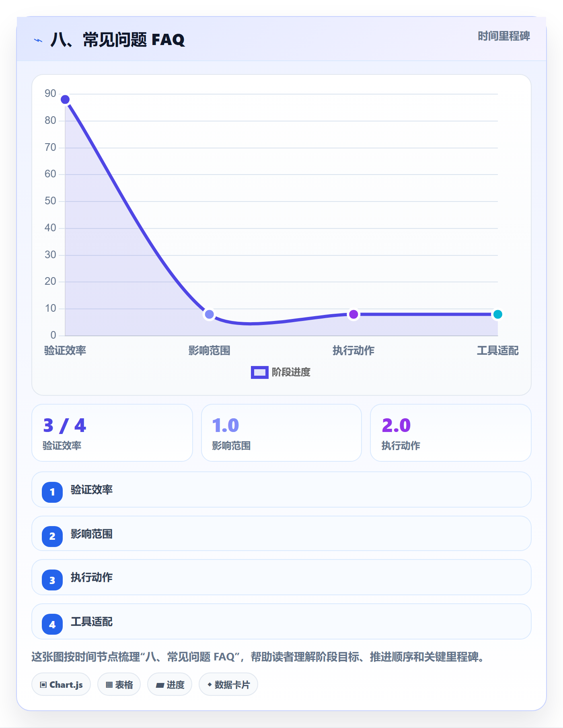The height and width of the screenshot is (728, 563).
Task: Click the 90 value on the y-axis
Action: coord(50,93)
